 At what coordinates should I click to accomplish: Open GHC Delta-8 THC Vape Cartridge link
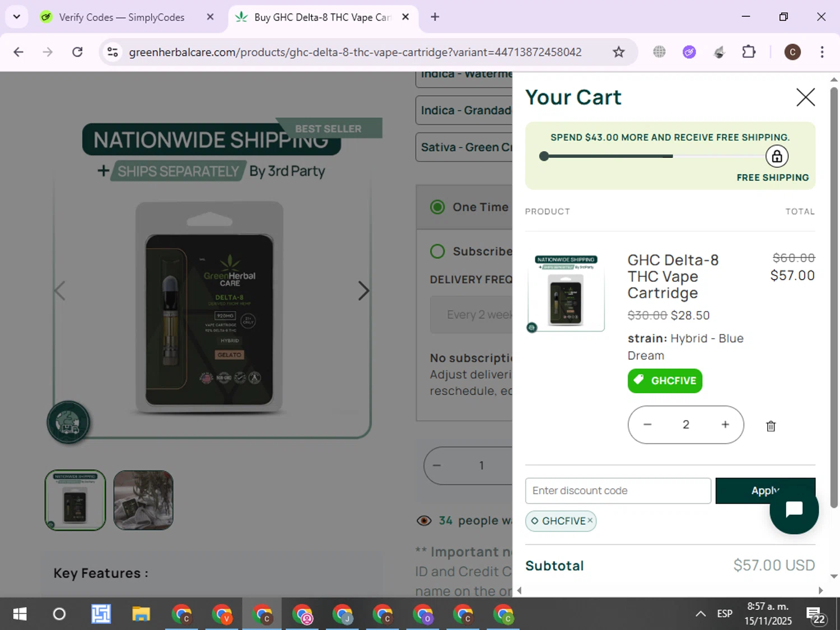tap(673, 276)
